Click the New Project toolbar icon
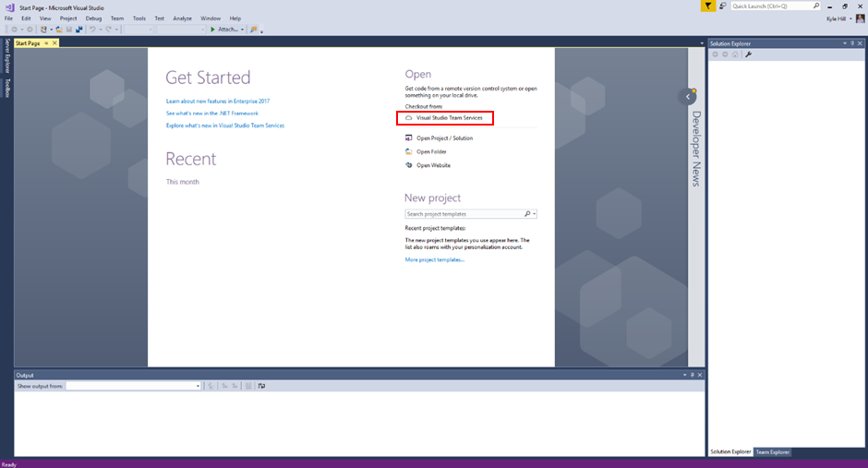The width and height of the screenshot is (868, 468). (x=43, y=30)
